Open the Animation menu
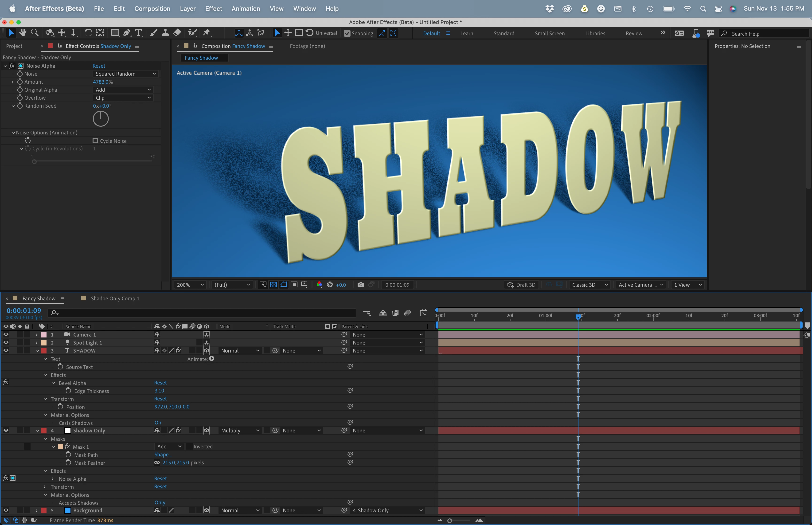The height and width of the screenshot is (525, 812). [x=245, y=8]
